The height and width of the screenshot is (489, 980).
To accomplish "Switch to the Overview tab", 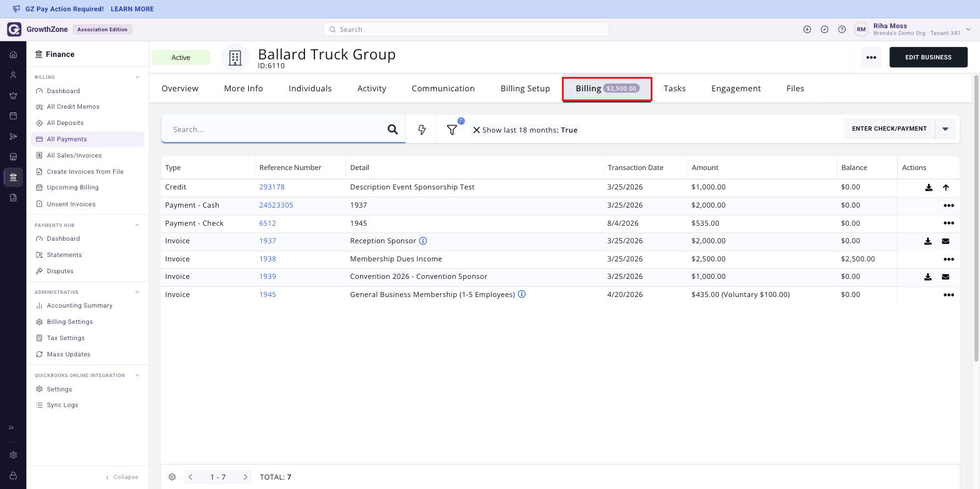I will coord(180,89).
